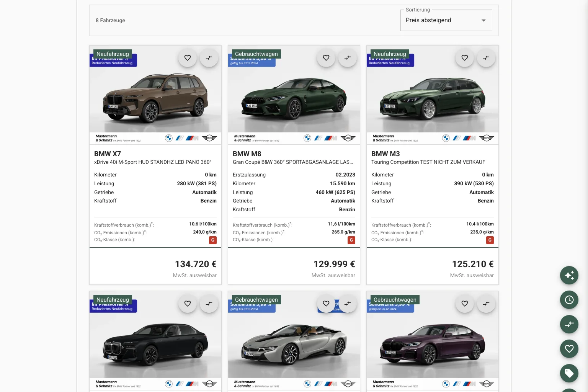The width and height of the screenshot is (588, 392).
Task: Open the floating vehicle comparison button
Action: coord(569,324)
